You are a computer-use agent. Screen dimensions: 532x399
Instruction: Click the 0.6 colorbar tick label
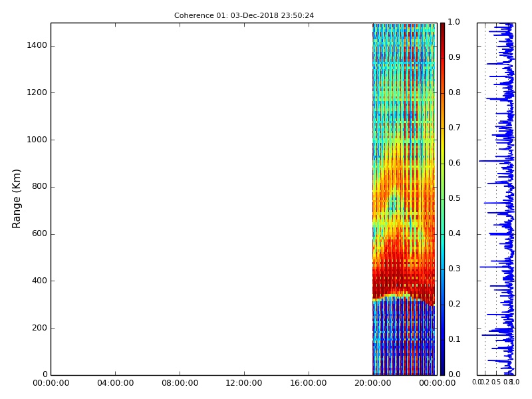point(454,163)
